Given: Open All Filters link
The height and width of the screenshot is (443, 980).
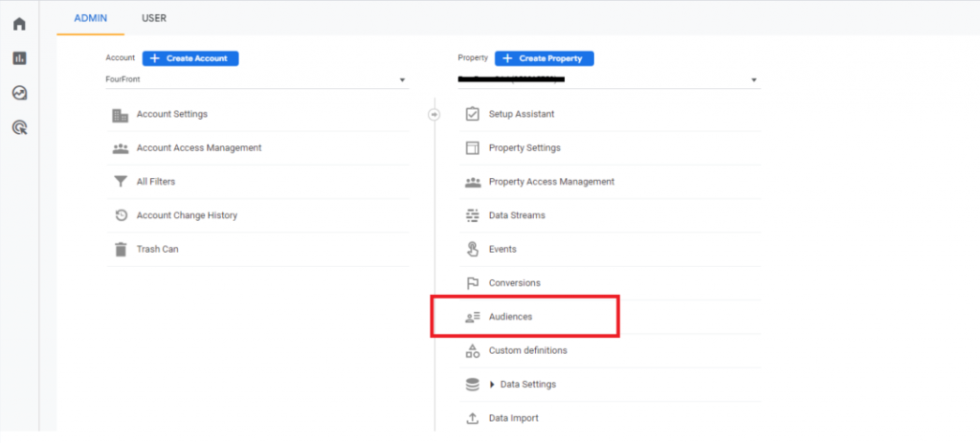Looking at the screenshot, I should pos(156,182).
